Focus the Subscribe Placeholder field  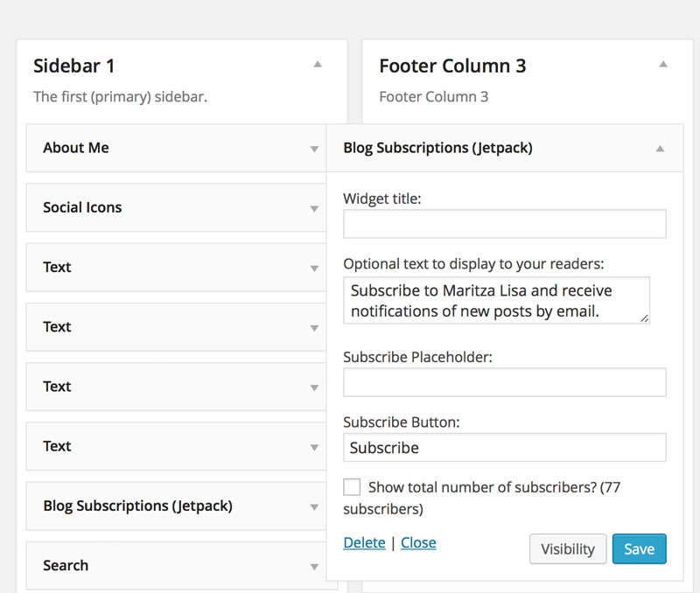pos(505,382)
